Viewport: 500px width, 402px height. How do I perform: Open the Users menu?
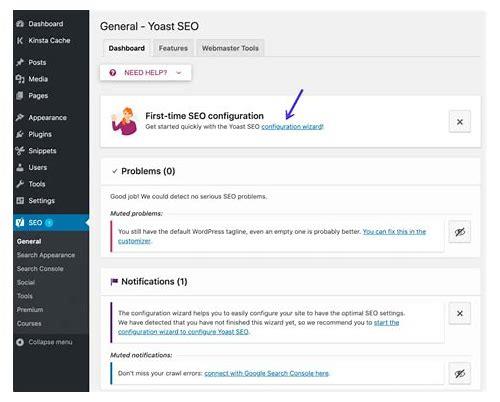click(x=51, y=167)
